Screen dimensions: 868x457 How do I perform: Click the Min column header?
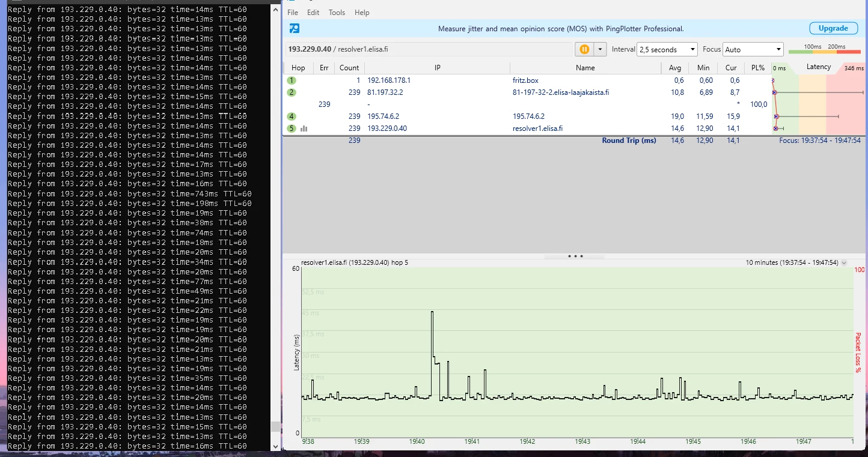703,68
